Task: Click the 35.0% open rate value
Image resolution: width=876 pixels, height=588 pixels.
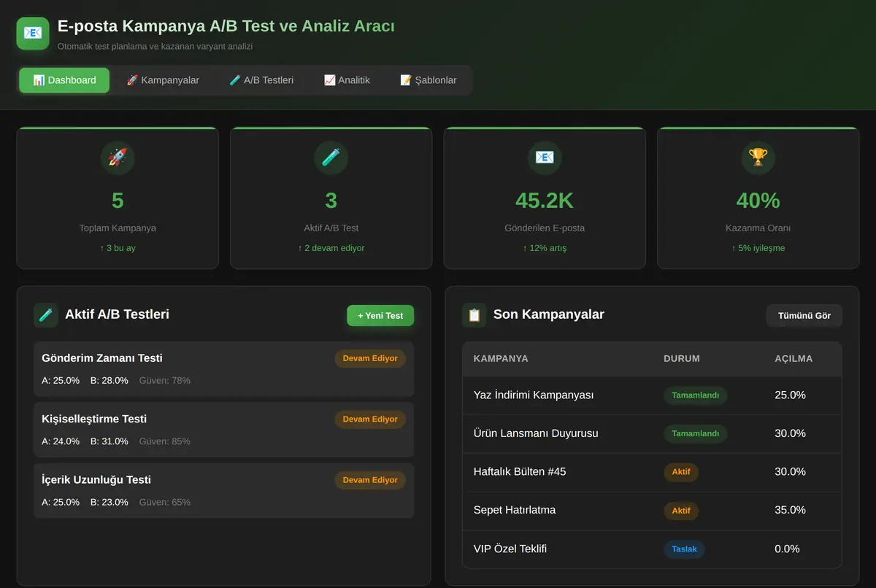Action: 790,510
